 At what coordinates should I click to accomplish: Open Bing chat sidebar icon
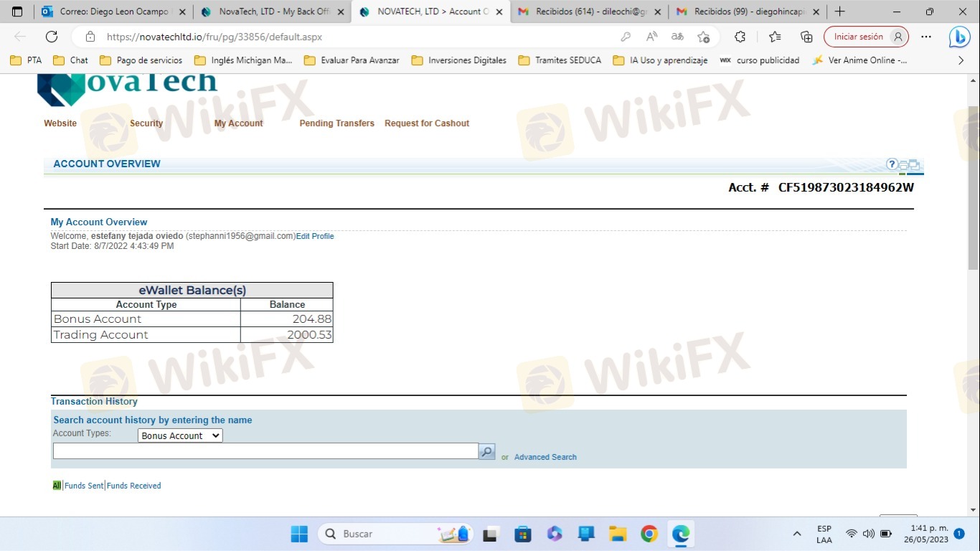point(959,37)
